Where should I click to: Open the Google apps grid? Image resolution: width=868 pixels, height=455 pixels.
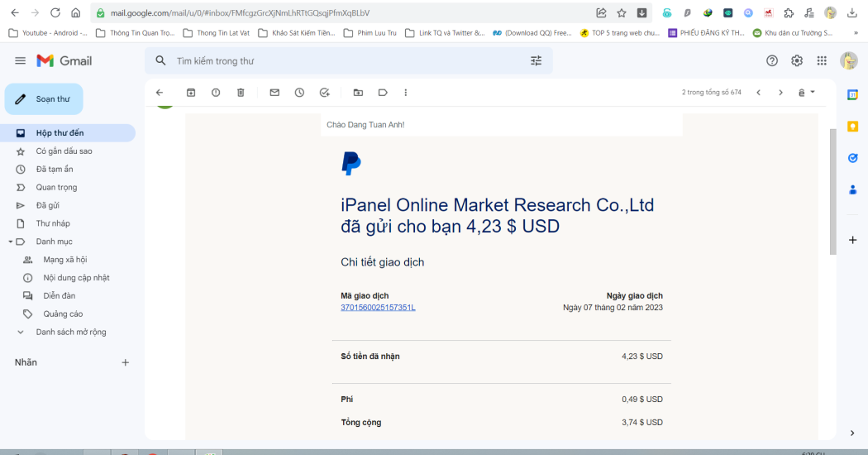tap(822, 61)
